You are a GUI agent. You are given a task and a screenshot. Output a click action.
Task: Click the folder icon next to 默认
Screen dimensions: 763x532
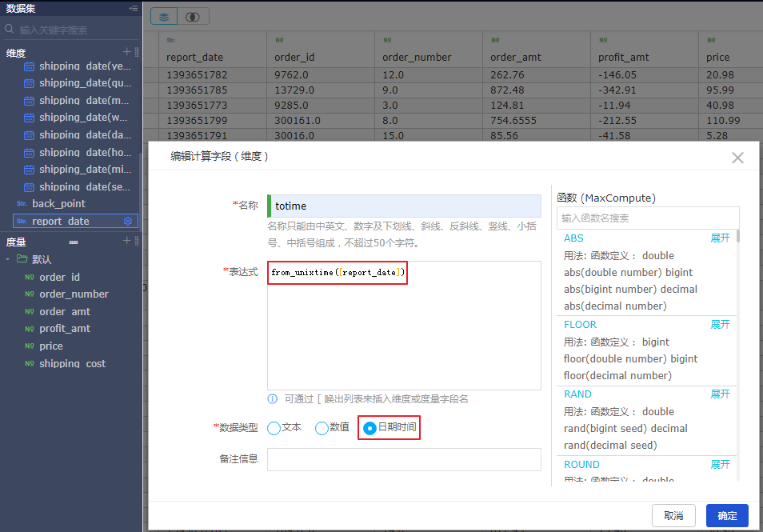coord(22,259)
